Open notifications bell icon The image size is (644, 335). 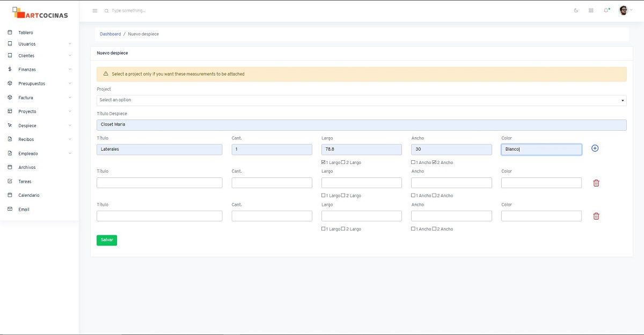coord(606,11)
